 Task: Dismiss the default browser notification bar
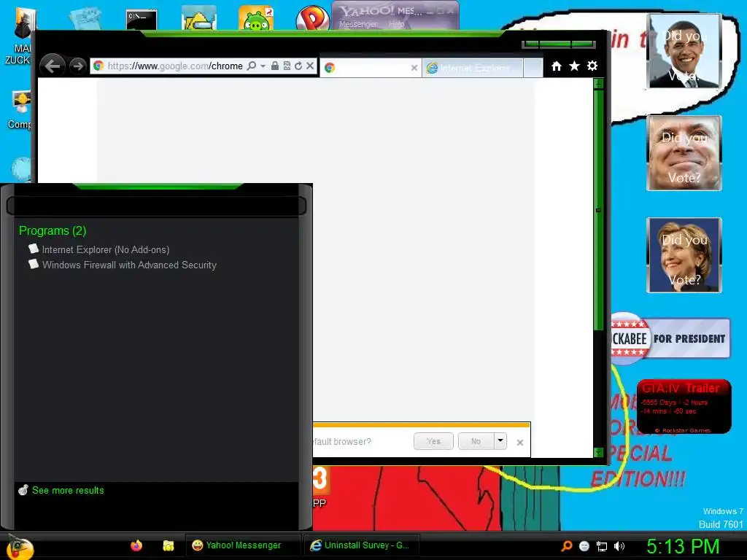pyautogui.click(x=519, y=443)
